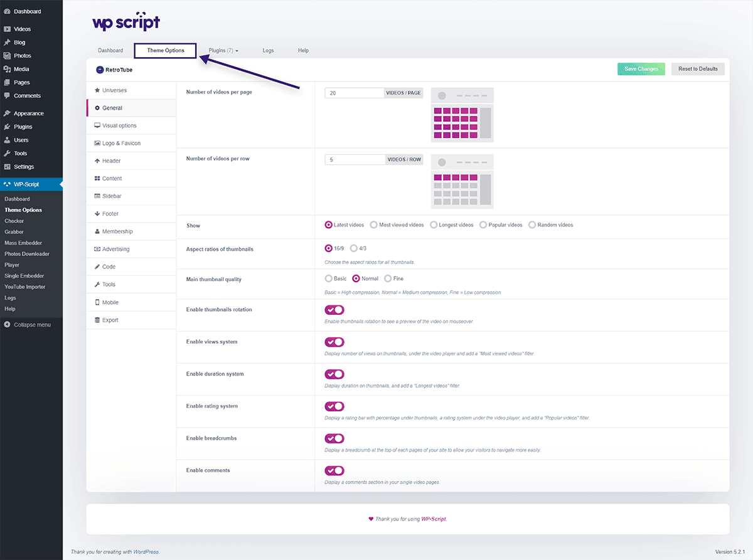
Task: Select Random videos radio option
Action: click(x=532, y=225)
